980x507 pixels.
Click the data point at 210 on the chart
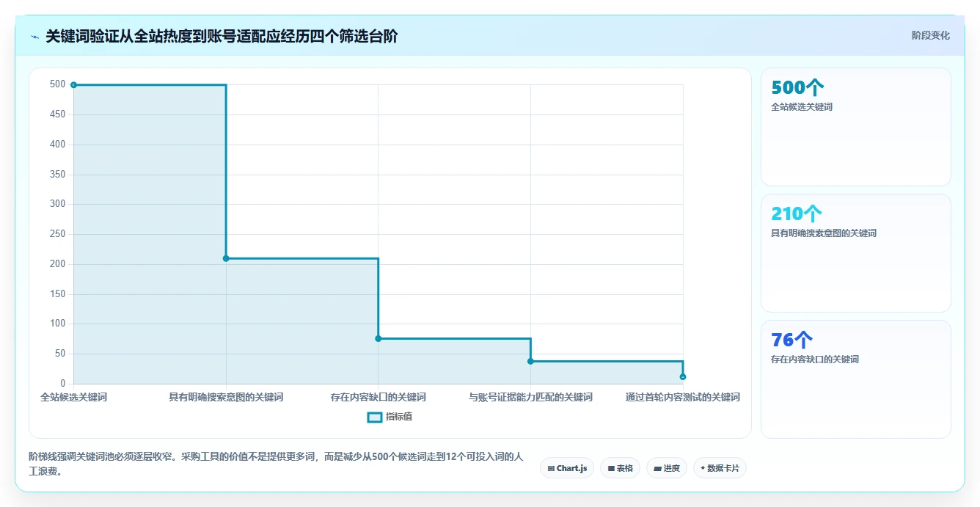(226, 258)
